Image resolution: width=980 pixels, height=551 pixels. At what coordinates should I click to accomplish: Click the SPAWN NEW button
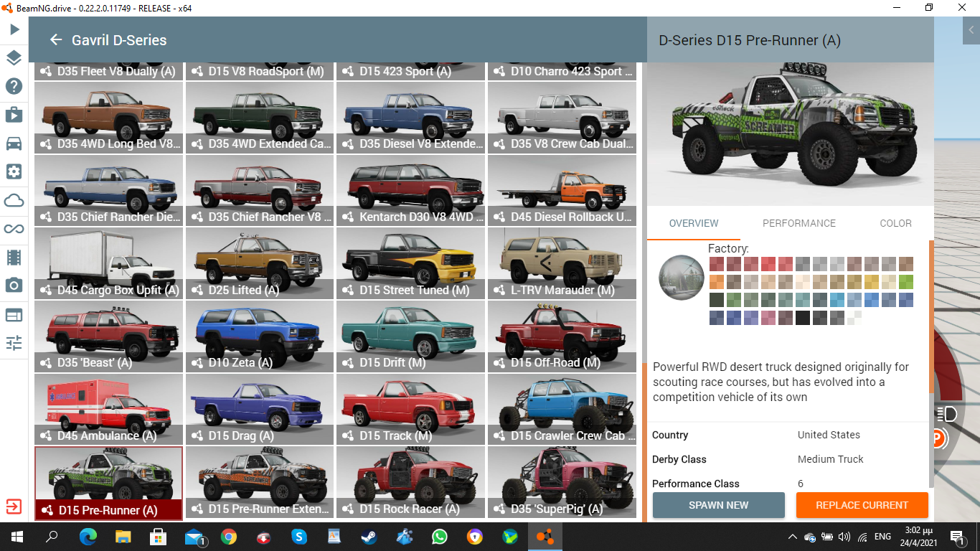coord(719,505)
